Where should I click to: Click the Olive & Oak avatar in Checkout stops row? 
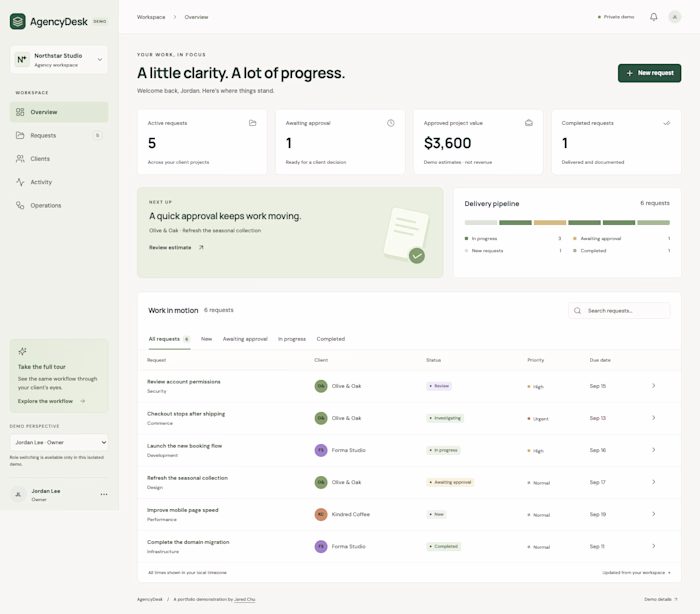click(321, 418)
